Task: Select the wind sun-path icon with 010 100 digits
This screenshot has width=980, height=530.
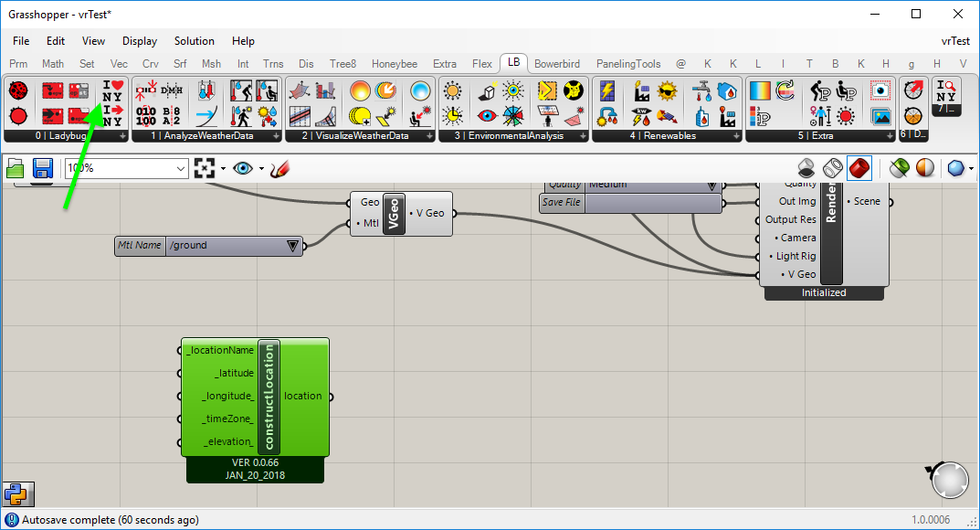Action: [146, 116]
